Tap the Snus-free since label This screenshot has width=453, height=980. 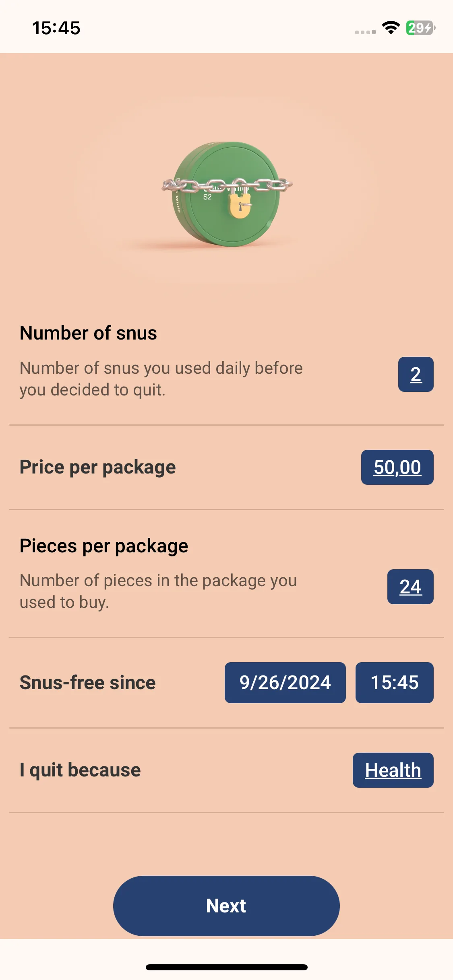coord(87,683)
